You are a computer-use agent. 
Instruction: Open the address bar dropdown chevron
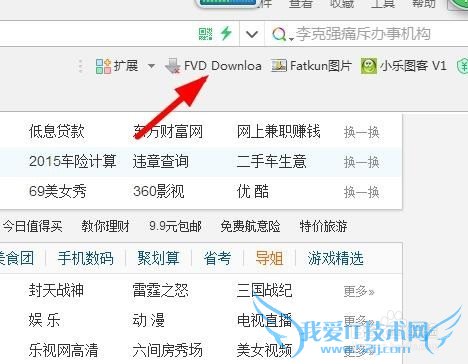[x=252, y=34]
